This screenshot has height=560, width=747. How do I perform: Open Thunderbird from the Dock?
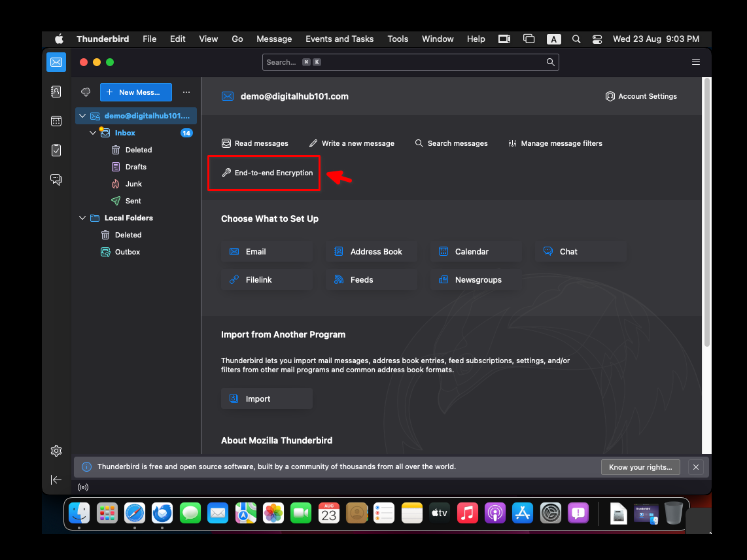point(162,514)
